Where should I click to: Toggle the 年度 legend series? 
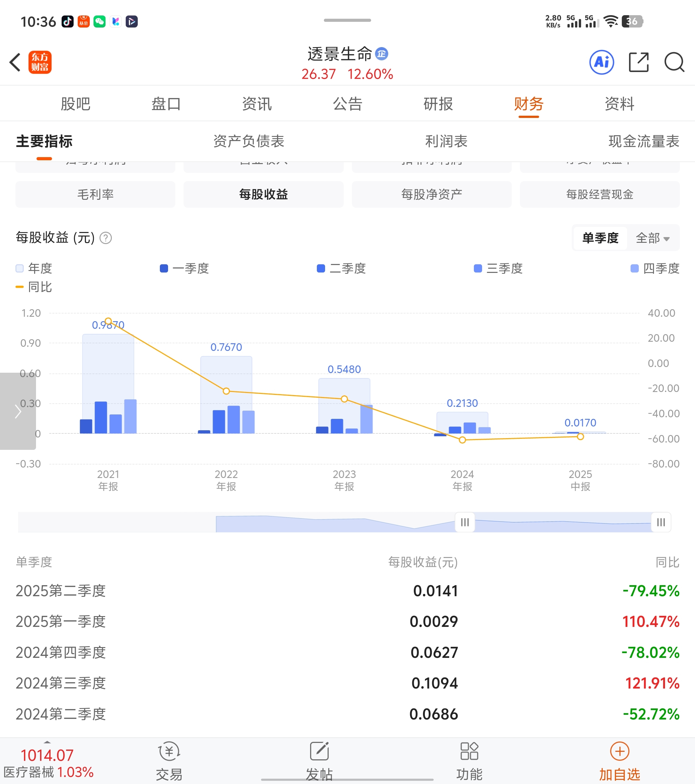[x=34, y=268]
